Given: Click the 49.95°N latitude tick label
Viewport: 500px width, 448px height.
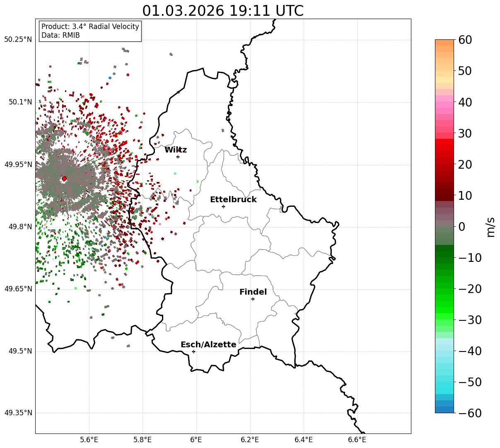Looking at the screenshot, I should point(18,165).
